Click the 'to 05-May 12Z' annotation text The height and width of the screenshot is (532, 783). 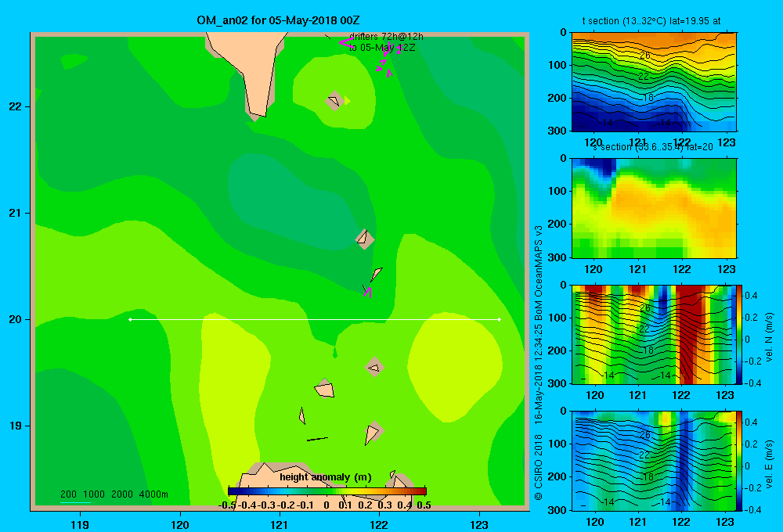(382, 48)
